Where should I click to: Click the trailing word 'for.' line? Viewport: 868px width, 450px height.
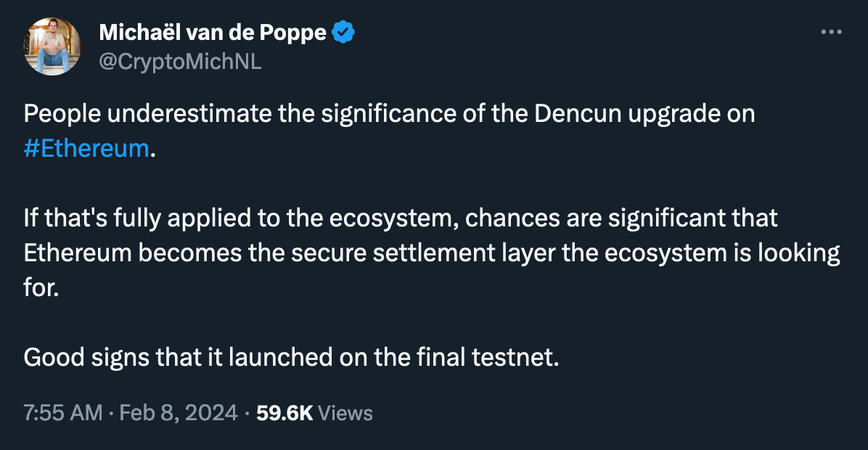[x=41, y=287]
